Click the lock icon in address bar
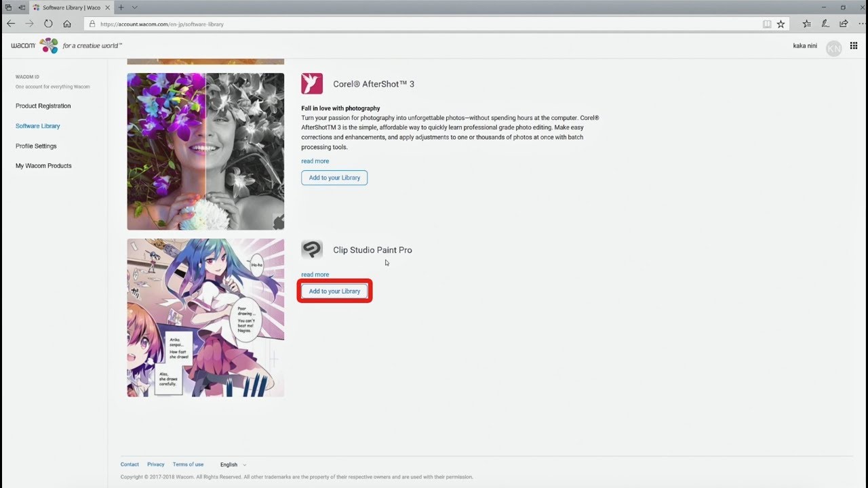This screenshot has height=488, width=868. 93,24
